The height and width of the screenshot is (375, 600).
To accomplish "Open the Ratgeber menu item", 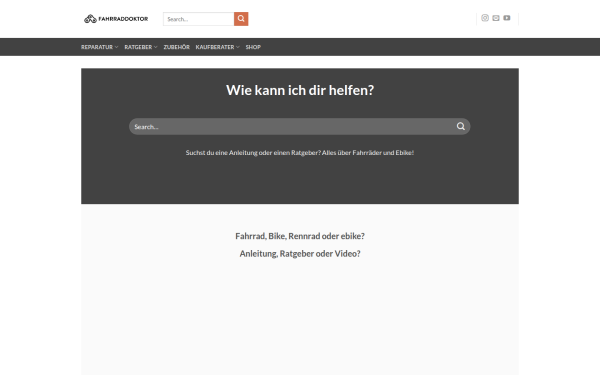I will click(x=138, y=47).
